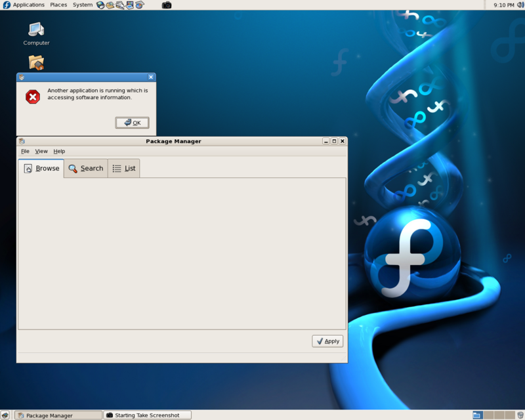Screen dimensions: 525x420
Task: Click the Package Manager taskbar button
Action: tap(58, 415)
